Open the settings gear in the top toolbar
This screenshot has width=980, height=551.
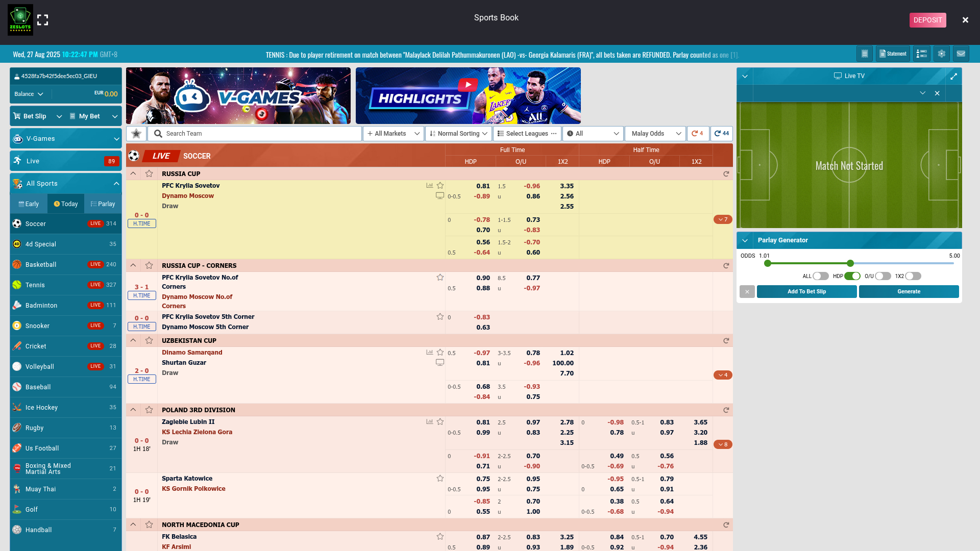[x=941, y=54]
